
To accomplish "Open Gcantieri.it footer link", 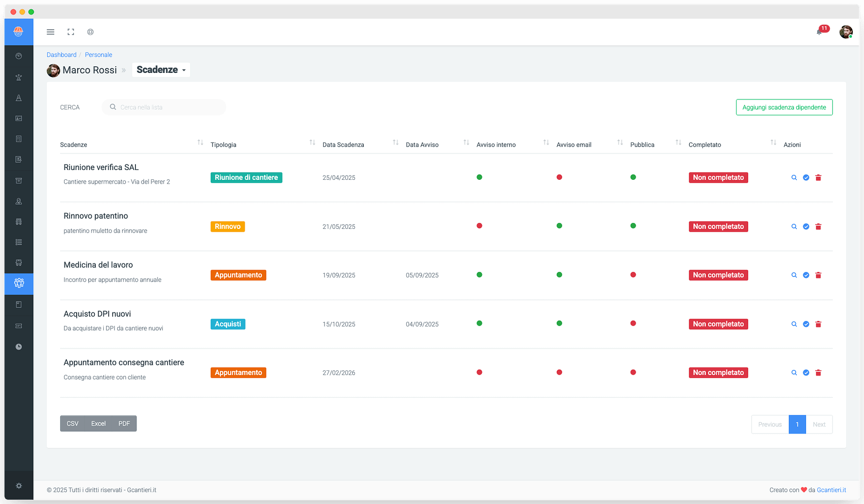I will pyautogui.click(x=831, y=490).
